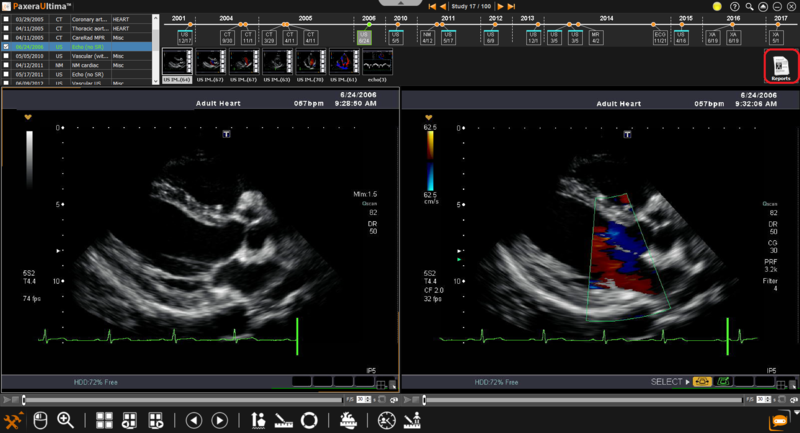Click the ECG 11/21 timeline study box
The width and height of the screenshot is (800, 433).
[660, 38]
